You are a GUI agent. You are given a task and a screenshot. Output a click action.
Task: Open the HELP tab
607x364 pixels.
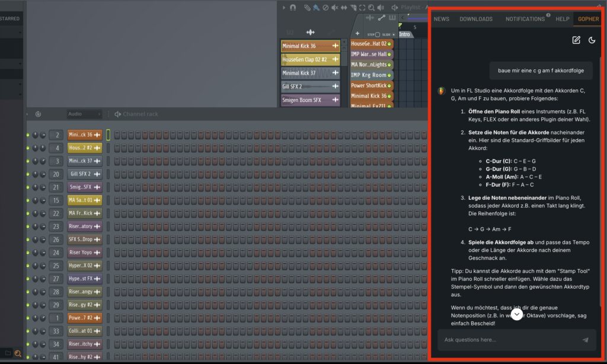tap(562, 19)
